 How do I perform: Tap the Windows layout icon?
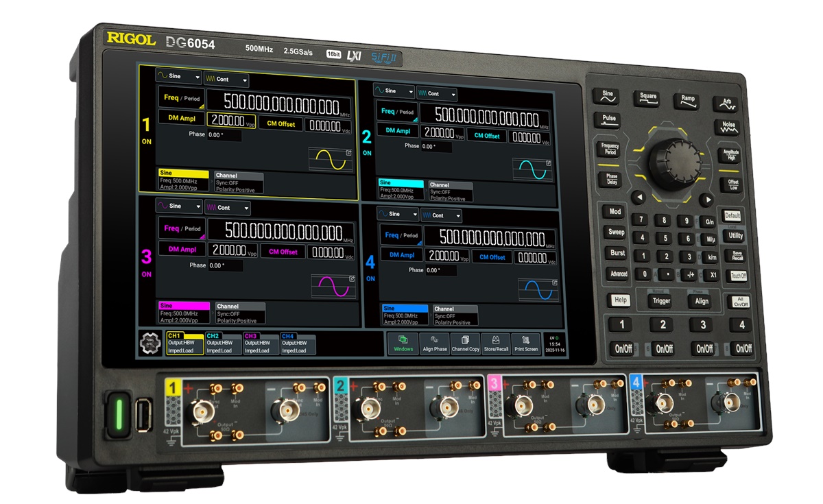(x=403, y=343)
